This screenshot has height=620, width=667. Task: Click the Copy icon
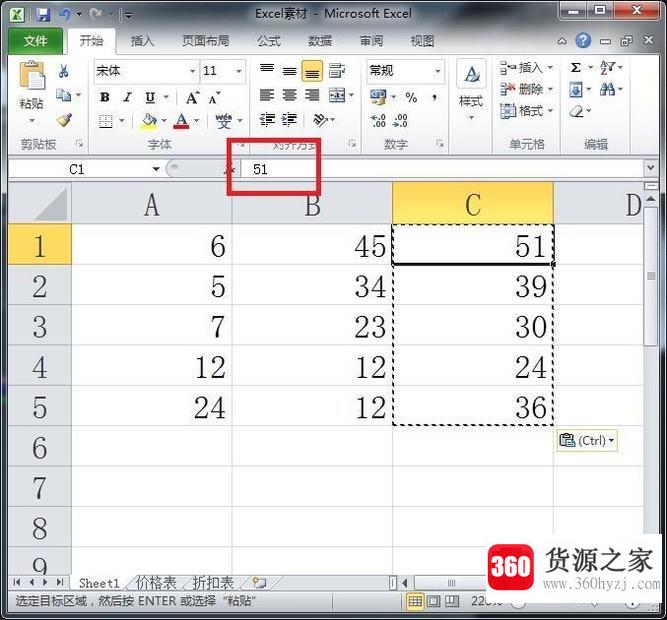63,95
